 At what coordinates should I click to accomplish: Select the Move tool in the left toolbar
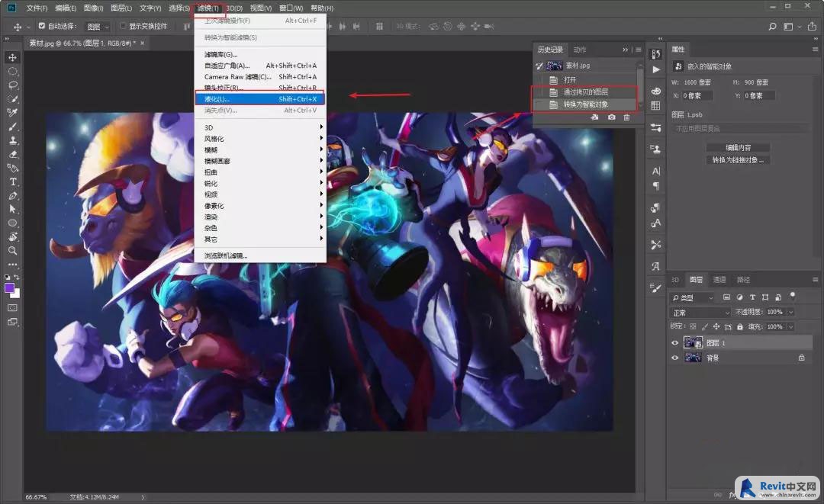click(13, 57)
